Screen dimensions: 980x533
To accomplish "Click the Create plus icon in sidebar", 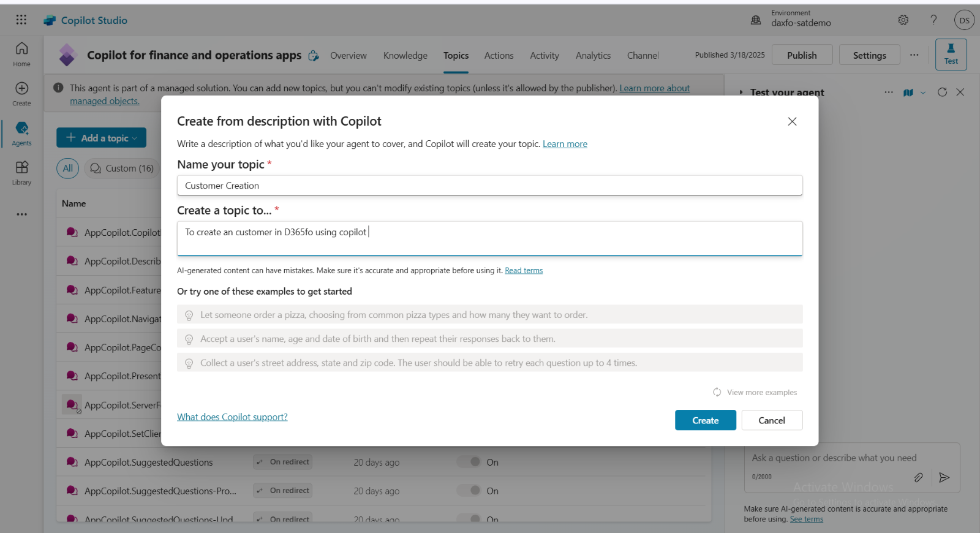I will click(21, 93).
